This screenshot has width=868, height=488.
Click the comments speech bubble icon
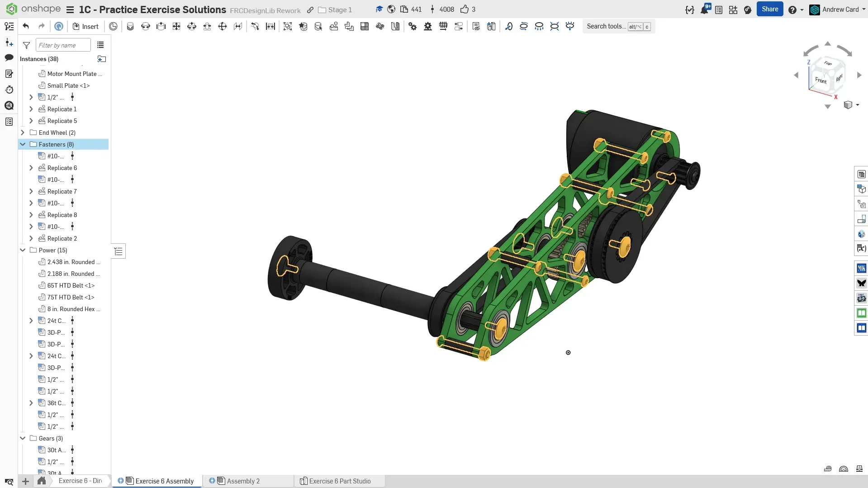(x=9, y=58)
